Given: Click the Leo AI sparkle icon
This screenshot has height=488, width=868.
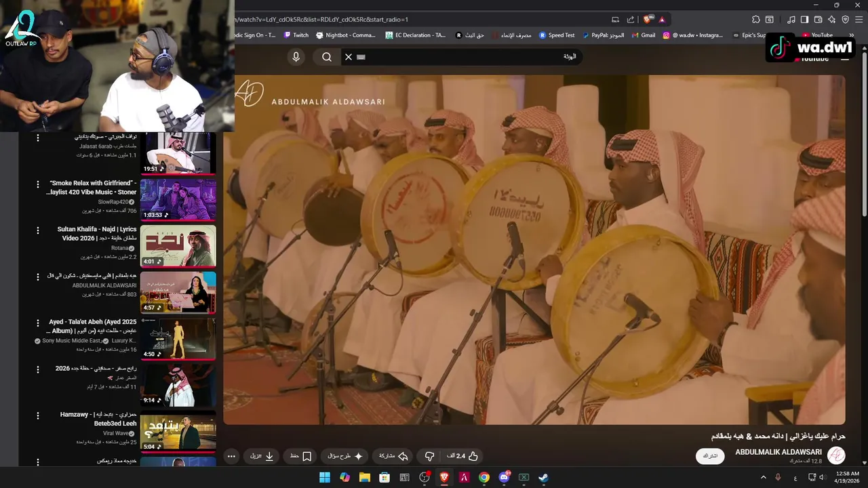Looking at the screenshot, I should point(832,20).
